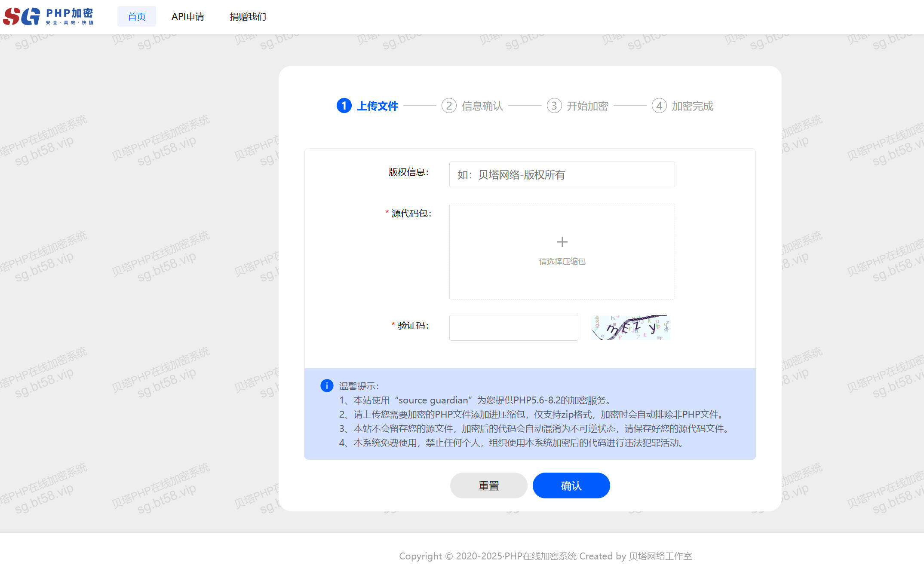Image resolution: width=924 pixels, height=571 pixels.
Task: Click the step 3 circle icon
Action: (x=554, y=106)
